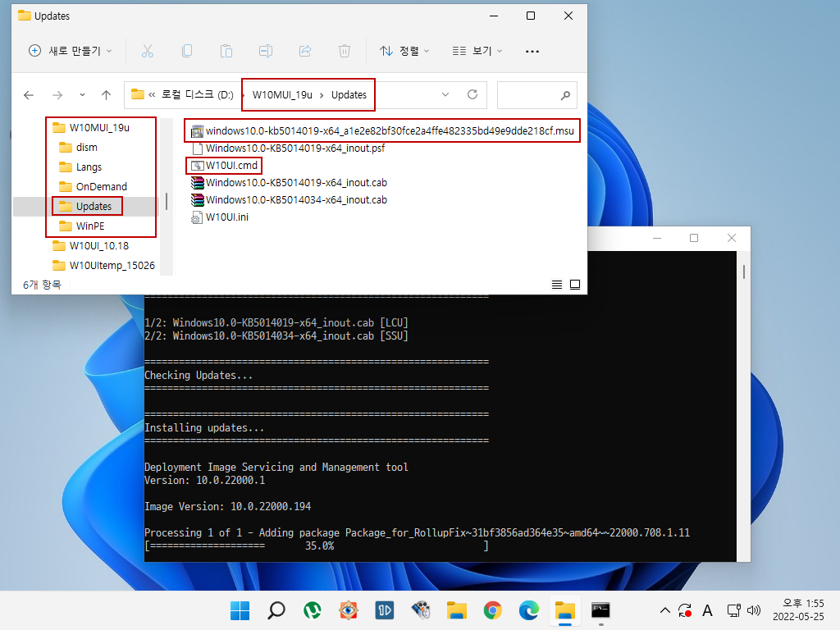Select the W10UI.cmd file

click(225, 166)
